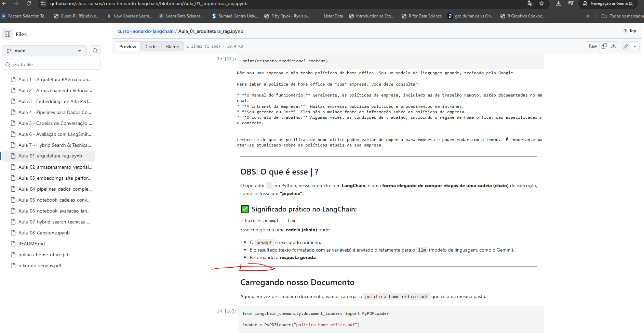Open file Aula_04_pipelines_dados_comple notebook
This screenshot has width=644, height=333.
pyautogui.click(x=55, y=189)
